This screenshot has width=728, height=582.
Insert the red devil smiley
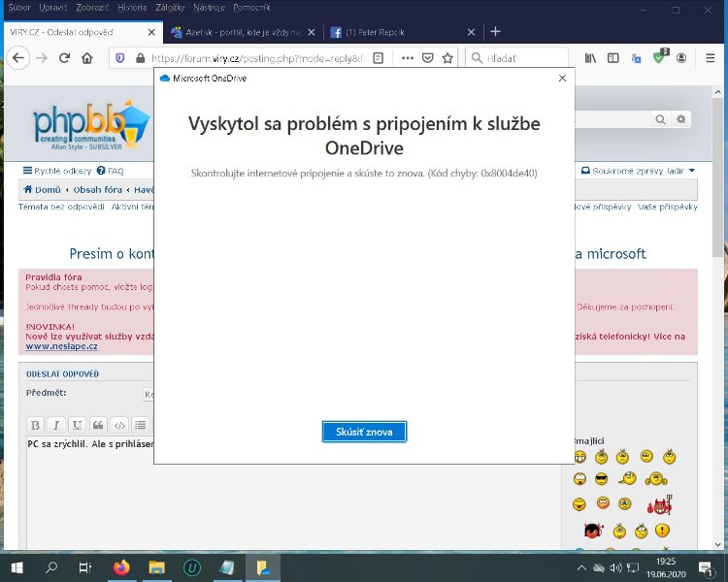pyautogui.click(x=660, y=505)
